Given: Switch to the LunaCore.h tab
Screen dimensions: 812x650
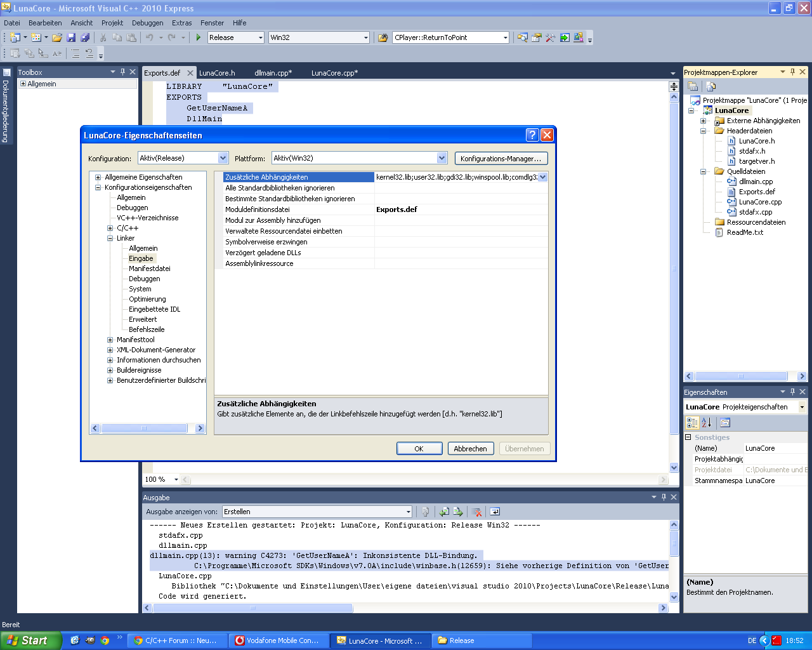Looking at the screenshot, I should pos(217,73).
